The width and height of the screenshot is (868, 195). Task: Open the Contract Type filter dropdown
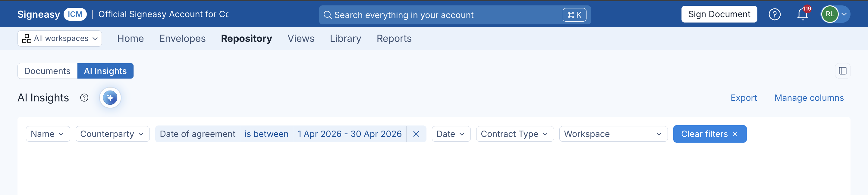point(514,134)
